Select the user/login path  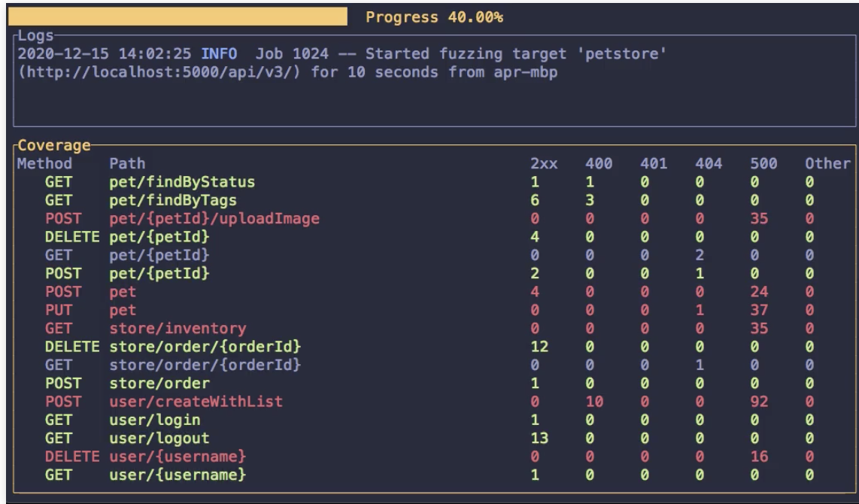coord(154,421)
